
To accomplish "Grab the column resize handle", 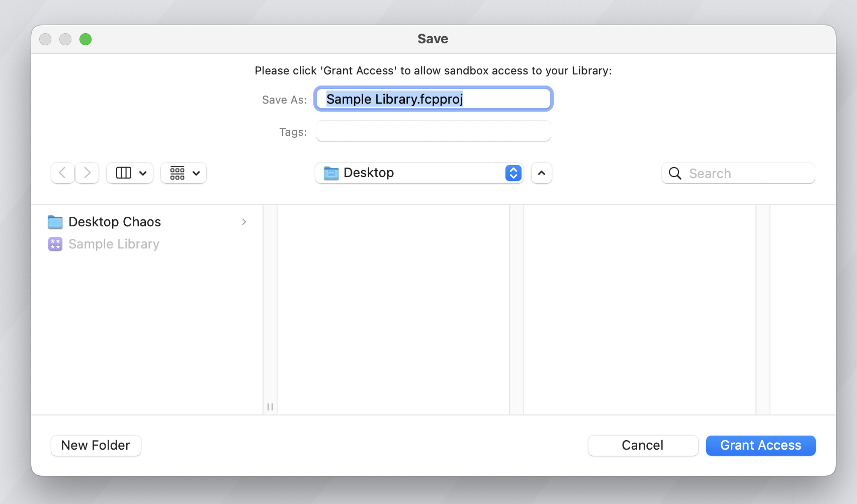I will click(x=270, y=407).
